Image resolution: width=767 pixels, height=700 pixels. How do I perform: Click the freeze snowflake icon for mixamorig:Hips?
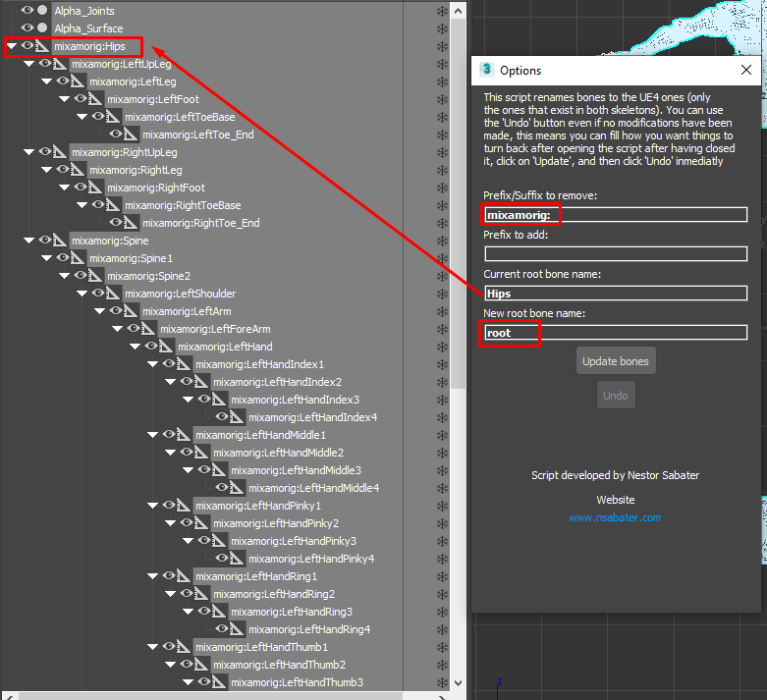coord(442,46)
